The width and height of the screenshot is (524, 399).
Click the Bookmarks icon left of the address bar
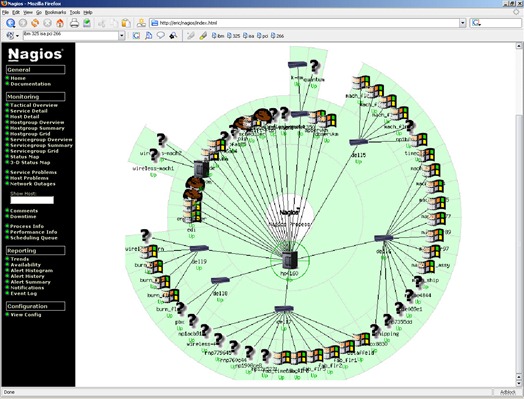(x=141, y=23)
